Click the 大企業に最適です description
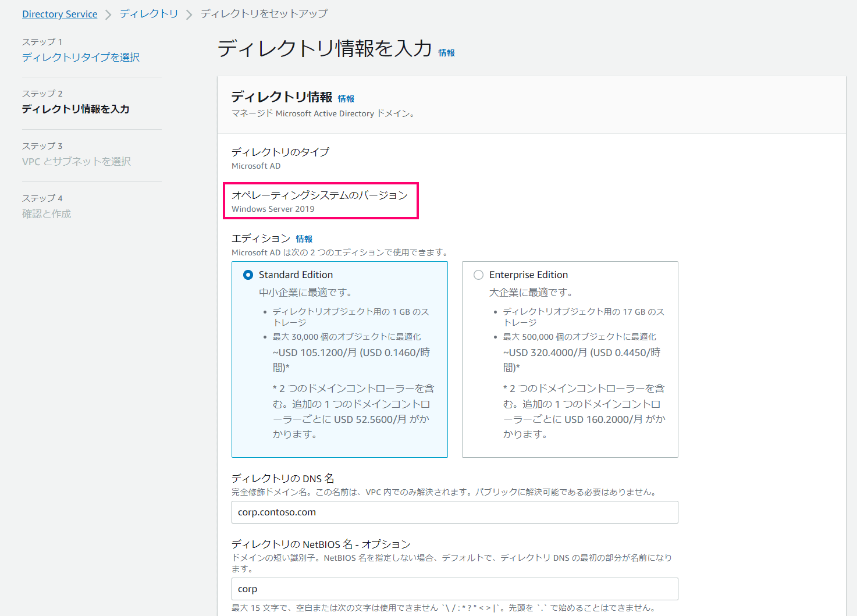Image resolution: width=857 pixels, height=616 pixels. (x=531, y=292)
